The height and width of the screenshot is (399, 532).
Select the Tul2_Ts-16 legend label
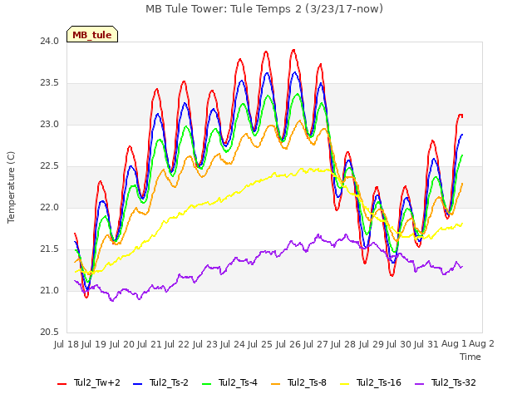pyautogui.click(x=379, y=382)
